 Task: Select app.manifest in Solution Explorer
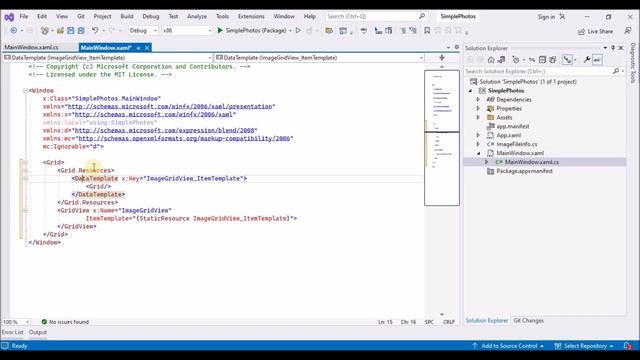(513, 127)
